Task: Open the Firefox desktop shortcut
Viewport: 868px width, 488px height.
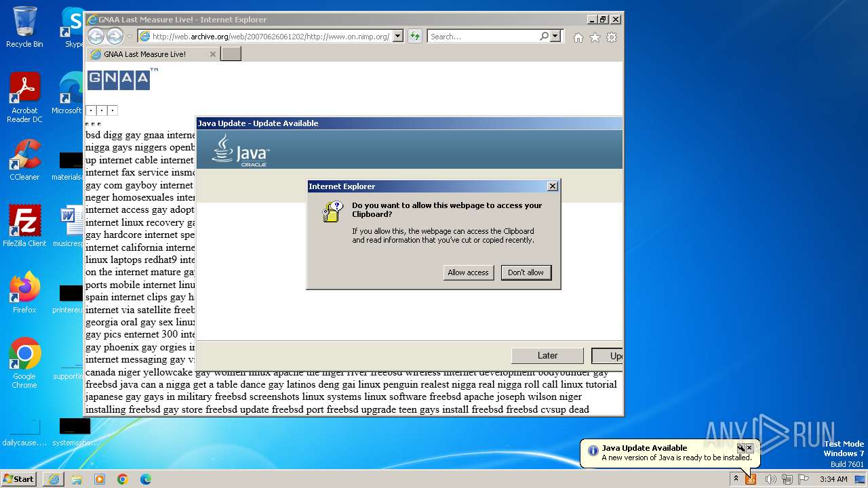Action: click(24, 293)
